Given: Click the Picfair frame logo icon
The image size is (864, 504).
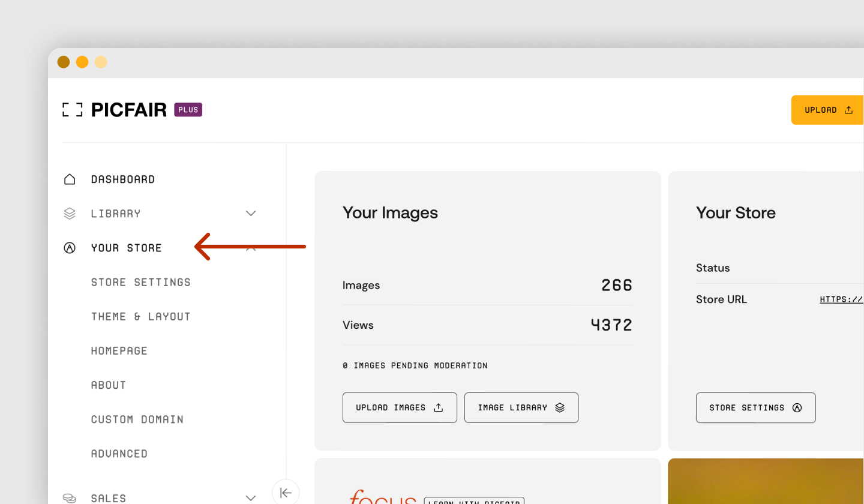Looking at the screenshot, I should [72, 109].
